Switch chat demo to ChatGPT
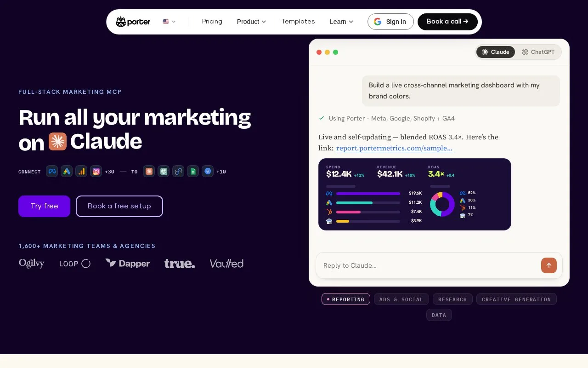Image resolution: width=588 pixels, height=368 pixels. pos(538,52)
